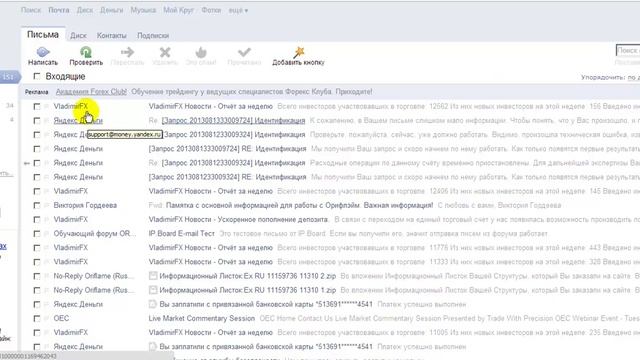The height and width of the screenshot is (360, 640).
Task: Switch to the Диск tab beside Письма
Action: (x=78, y=36)
